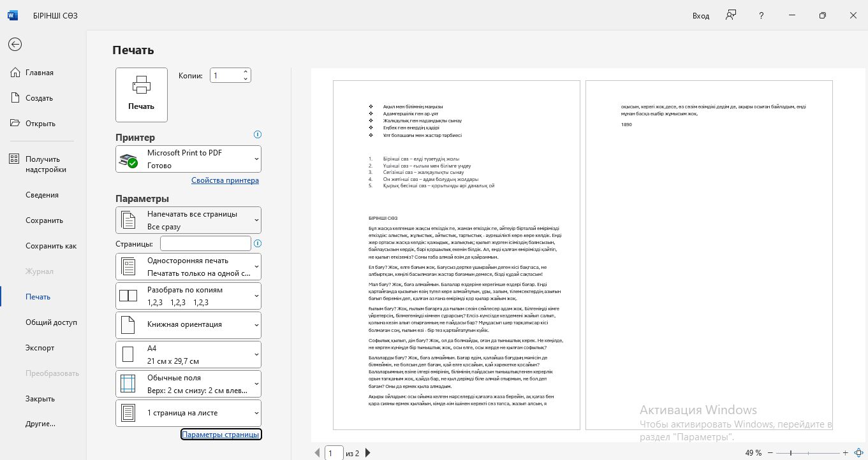Screen dimensions: 868x460
Task: Open 1 страница на листе dropdown
Action: [x=188, y=413]
